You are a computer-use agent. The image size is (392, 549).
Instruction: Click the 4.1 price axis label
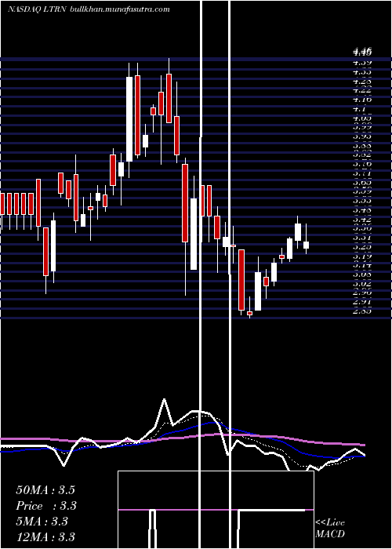tap(359, 109)
